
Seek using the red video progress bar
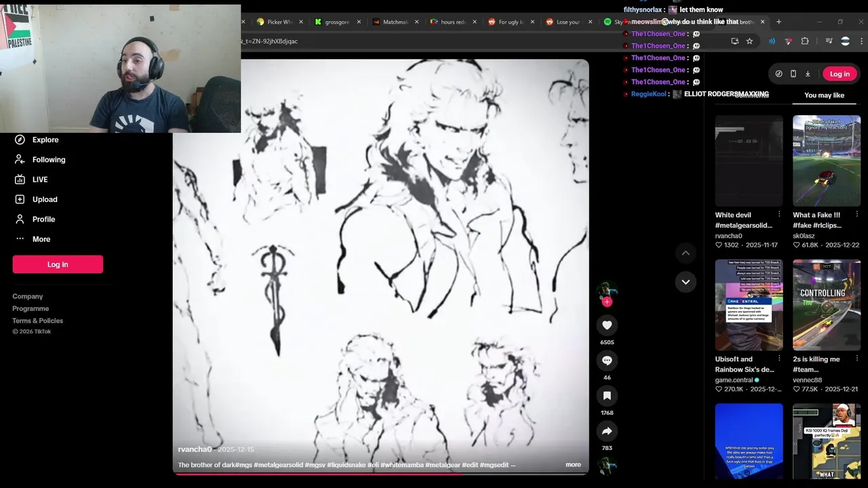[380, 474]
